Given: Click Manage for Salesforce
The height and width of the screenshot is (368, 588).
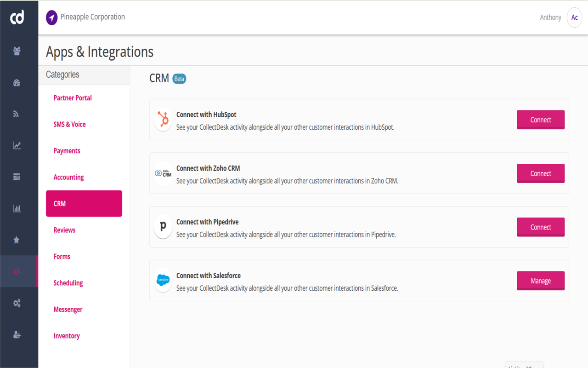Looking at the screenshot, I should pos(540,281).
